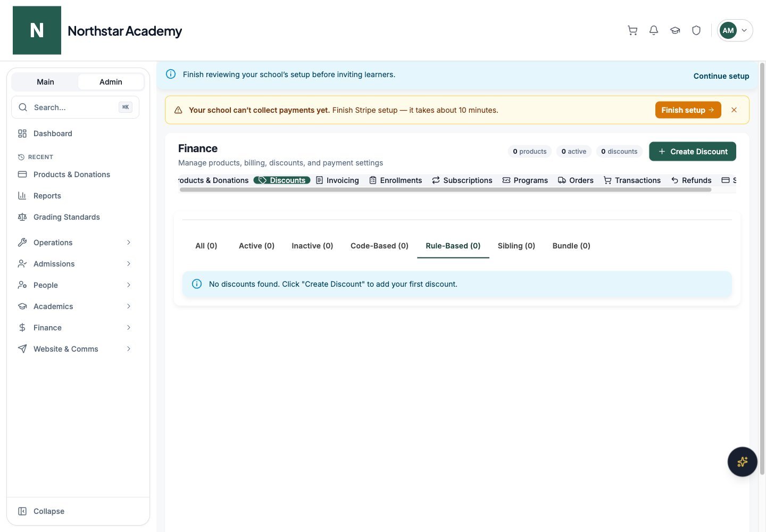
Task: Click the graduation cap icon in header
Action: [x=675, y=30]
